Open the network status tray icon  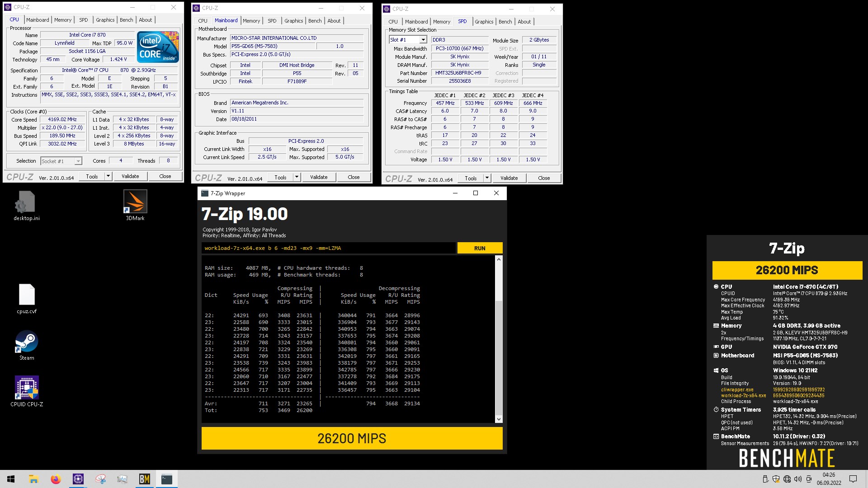coord(787,479)
